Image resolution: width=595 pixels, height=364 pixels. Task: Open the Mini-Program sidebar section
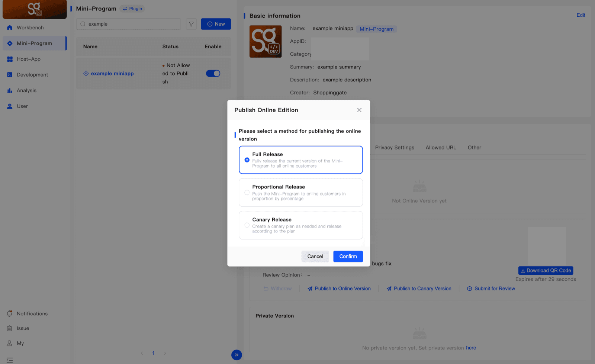click(34, 44)
